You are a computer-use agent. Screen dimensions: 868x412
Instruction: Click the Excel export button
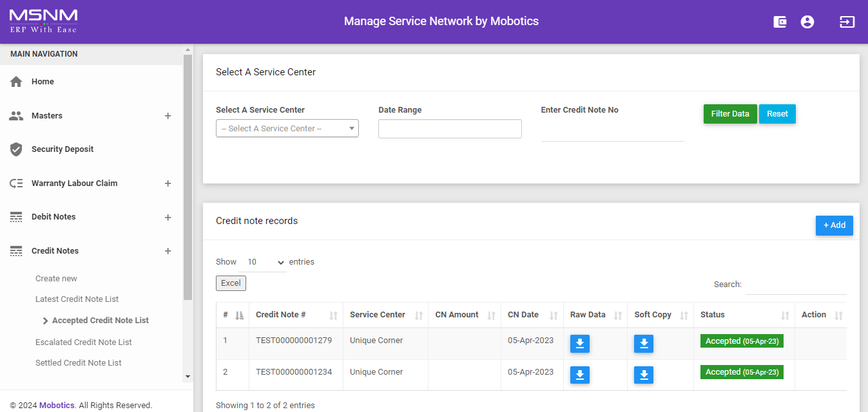click(231, 283)
